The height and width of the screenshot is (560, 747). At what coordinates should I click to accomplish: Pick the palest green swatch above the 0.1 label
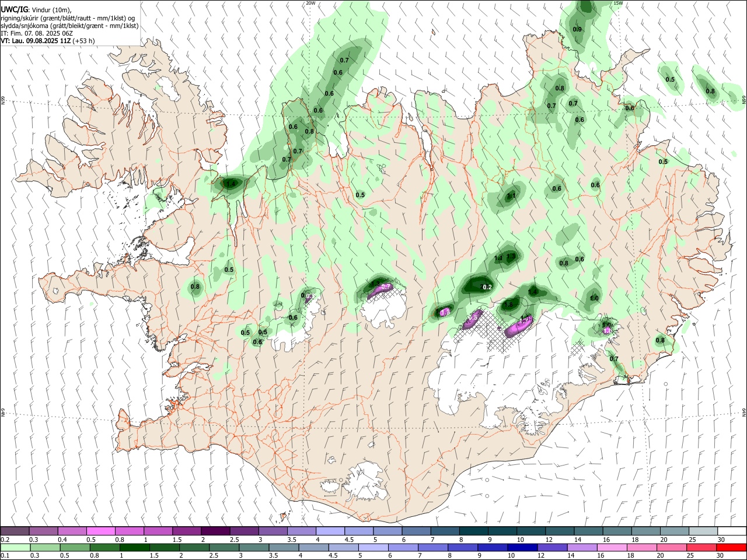click(x=15, y=547)
